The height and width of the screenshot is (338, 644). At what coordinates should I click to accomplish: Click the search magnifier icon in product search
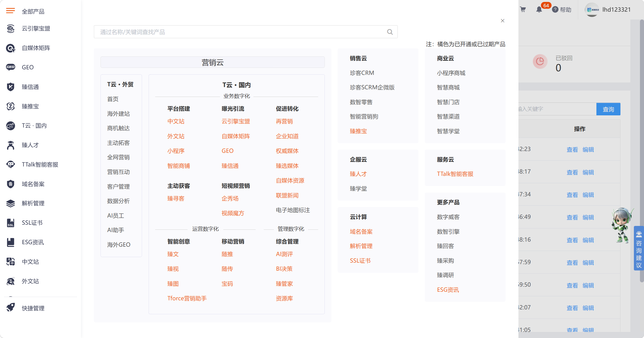tap(390, 32)
